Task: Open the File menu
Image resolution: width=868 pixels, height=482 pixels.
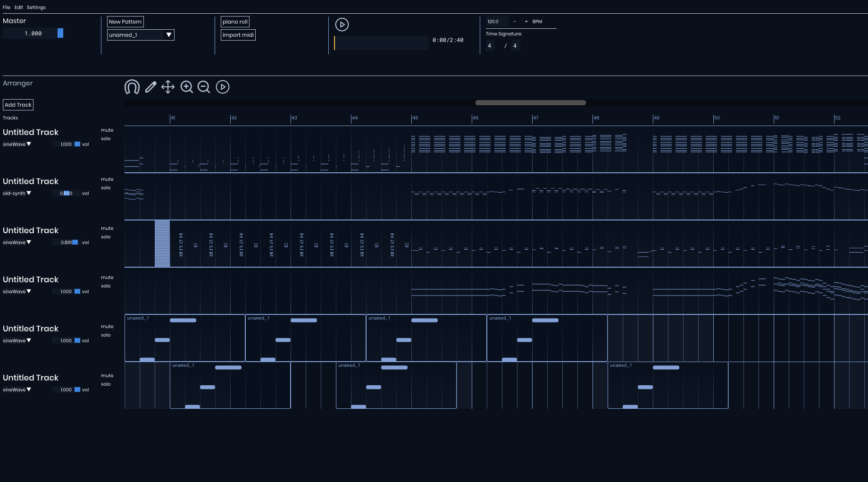Action: tap(6, 7)
